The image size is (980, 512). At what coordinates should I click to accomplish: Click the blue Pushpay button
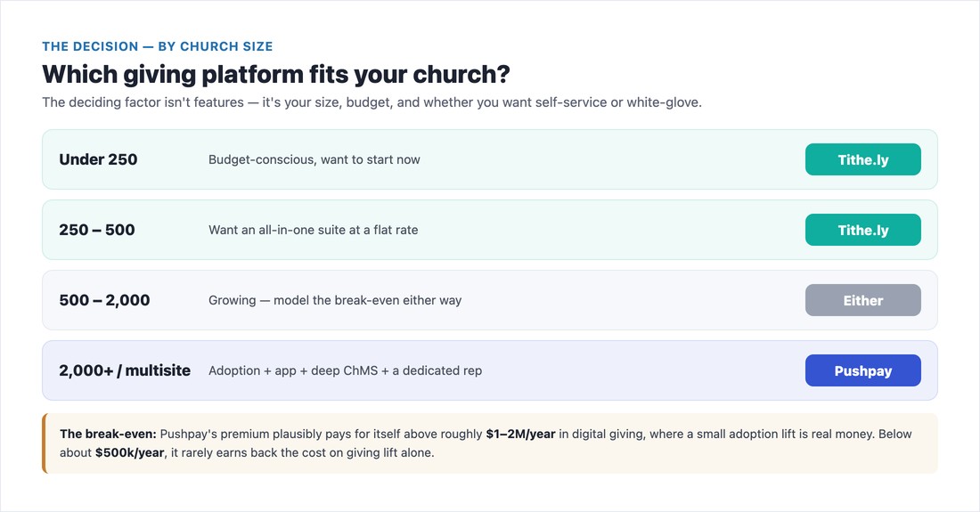tap(862, 371)
